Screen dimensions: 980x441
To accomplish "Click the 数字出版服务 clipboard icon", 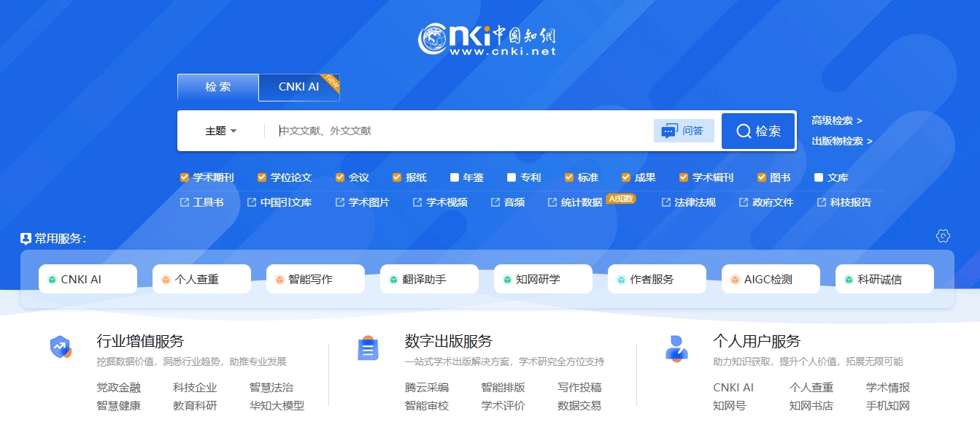I will tap(368, 348).
